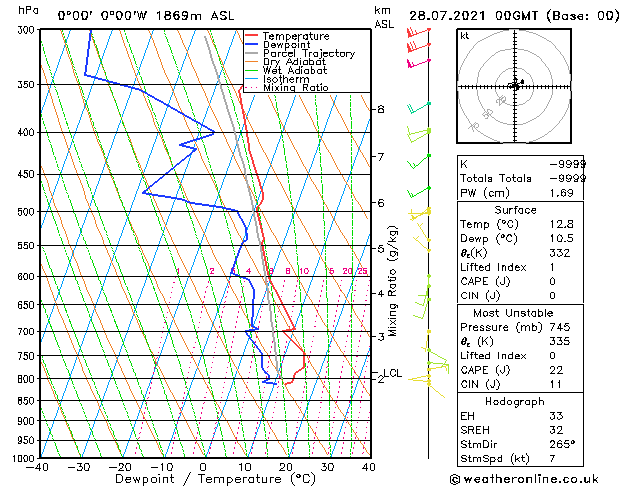Click the kt label in hodograph
The height and width of the screenshot is (486, 629).
465,36
